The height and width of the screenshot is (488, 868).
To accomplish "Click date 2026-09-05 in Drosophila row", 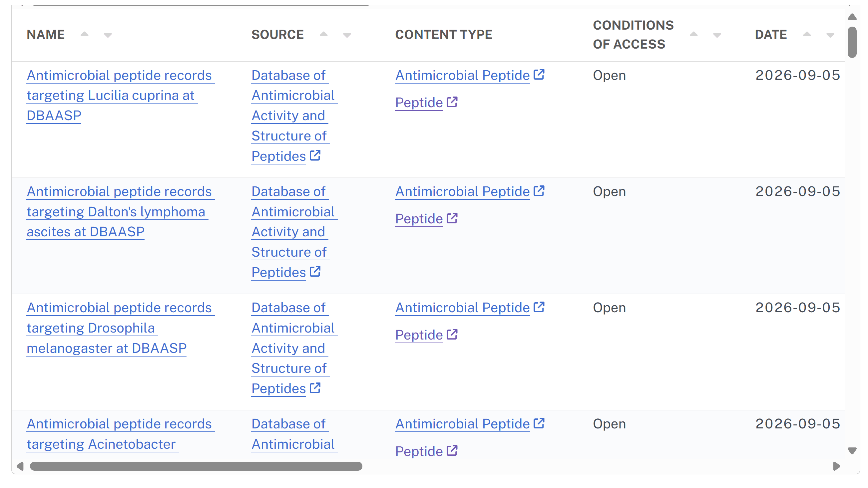I will pyautogui.click(x=797, y=308).
